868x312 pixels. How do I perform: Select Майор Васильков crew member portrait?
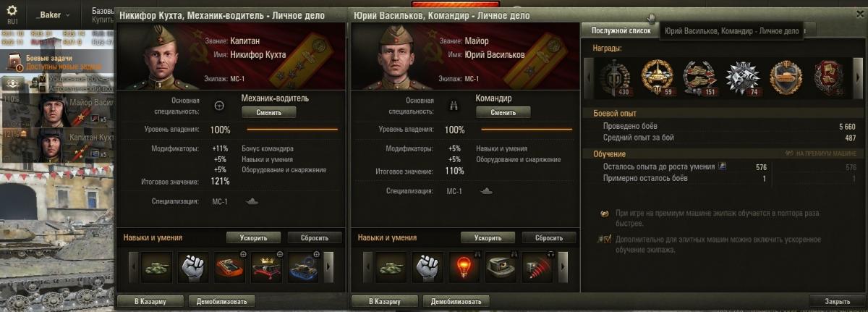pyautogui.click(x=58, y=110)
